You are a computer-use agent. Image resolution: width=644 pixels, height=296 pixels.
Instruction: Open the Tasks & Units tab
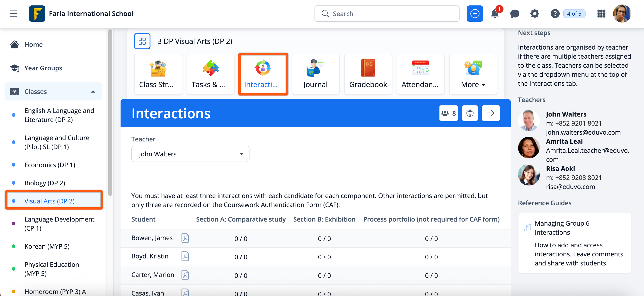[x=211, y=74]
